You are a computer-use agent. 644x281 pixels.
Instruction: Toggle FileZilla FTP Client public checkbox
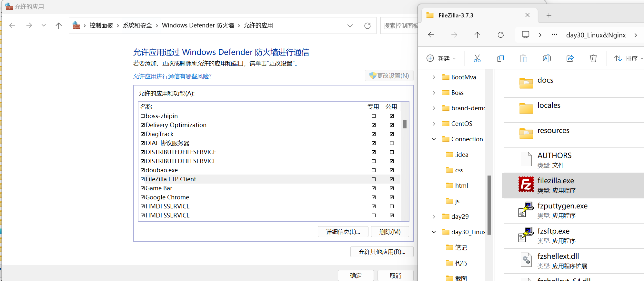(392, 179)
